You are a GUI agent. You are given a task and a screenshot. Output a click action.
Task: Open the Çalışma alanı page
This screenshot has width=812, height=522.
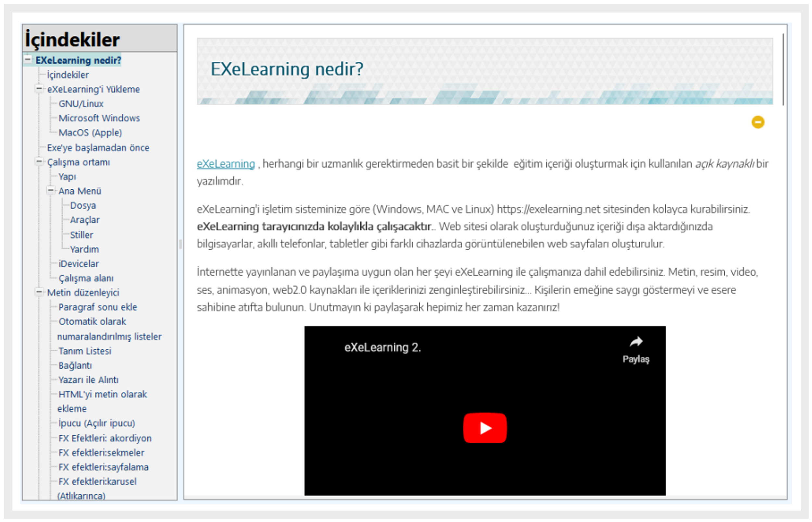(x=86, y=278)
